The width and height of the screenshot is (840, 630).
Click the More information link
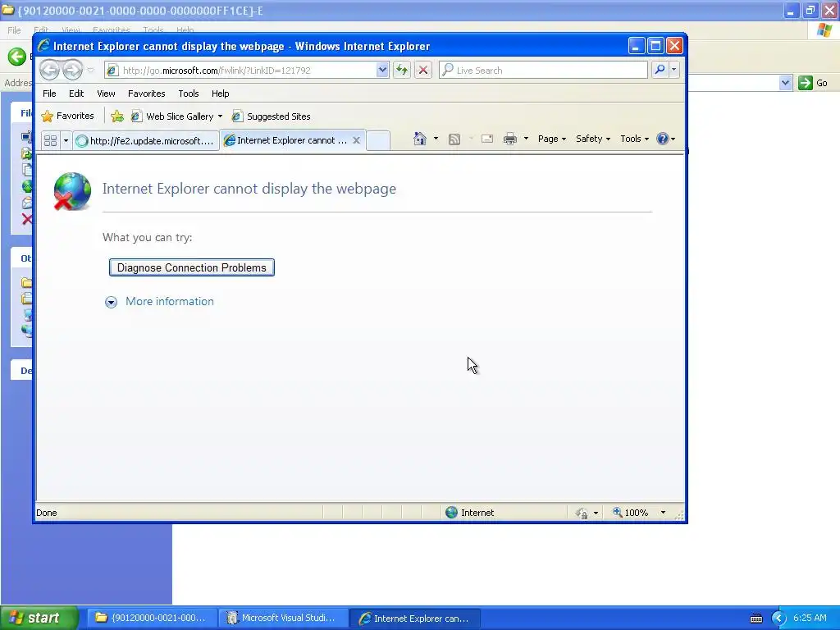click(x=169, y=301)
